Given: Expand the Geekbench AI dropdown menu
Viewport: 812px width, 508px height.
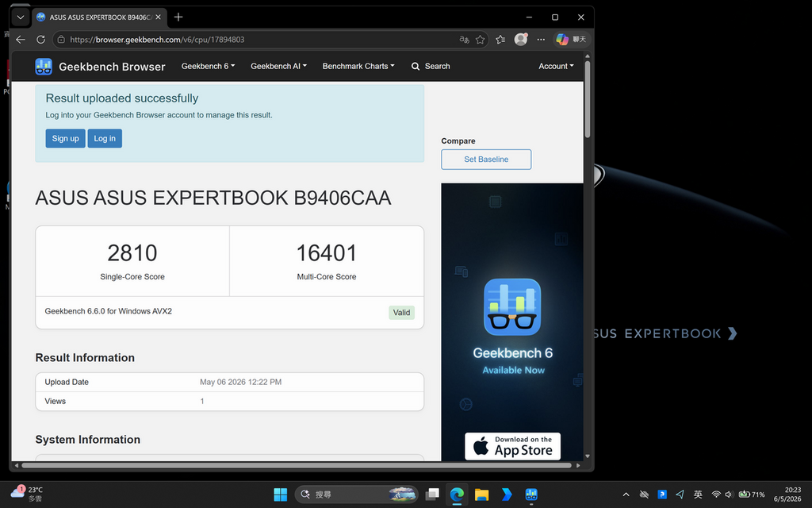Looking at the screenshot, I should coord(278,66).
